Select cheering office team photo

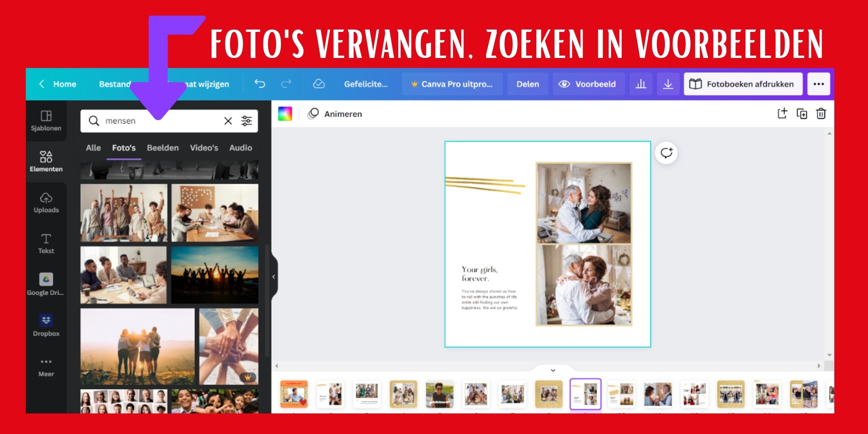coord(124,213)
